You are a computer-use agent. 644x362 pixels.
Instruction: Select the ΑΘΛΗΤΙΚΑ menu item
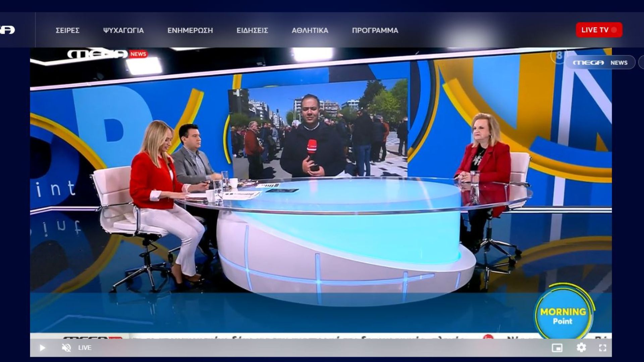(x=310, y=31)
